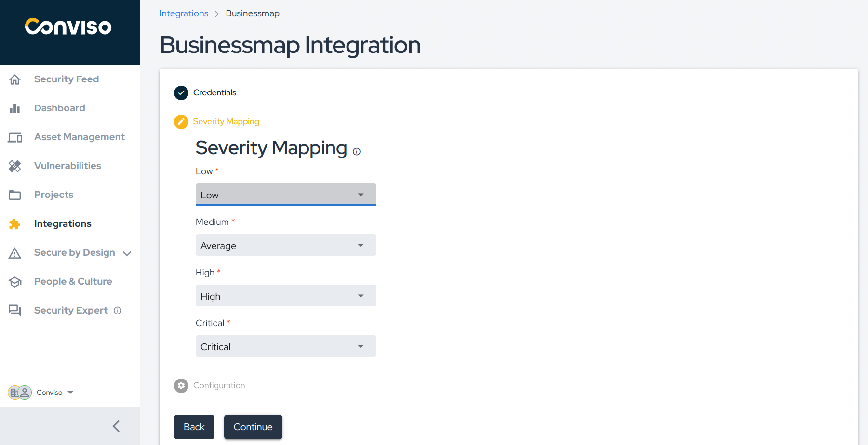Click the Projects folder icon
The width and height of the screenshot is (868, 445).
[15, 195]
